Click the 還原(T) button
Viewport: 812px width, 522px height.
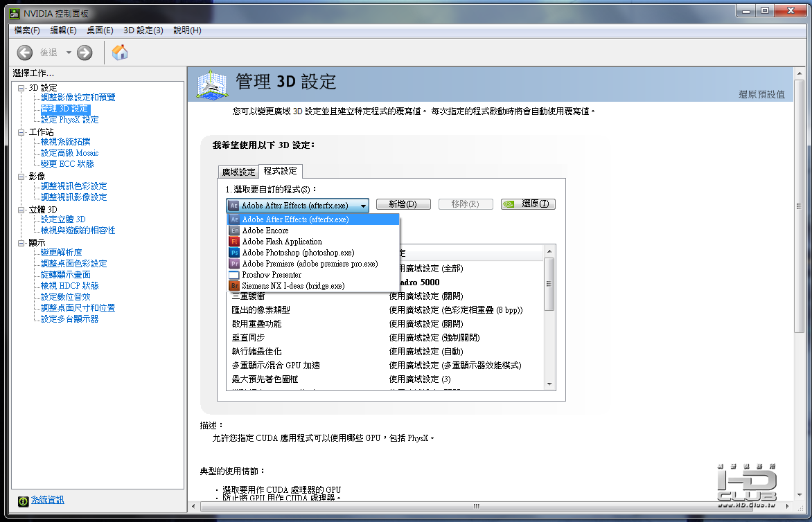pos(528,204)
